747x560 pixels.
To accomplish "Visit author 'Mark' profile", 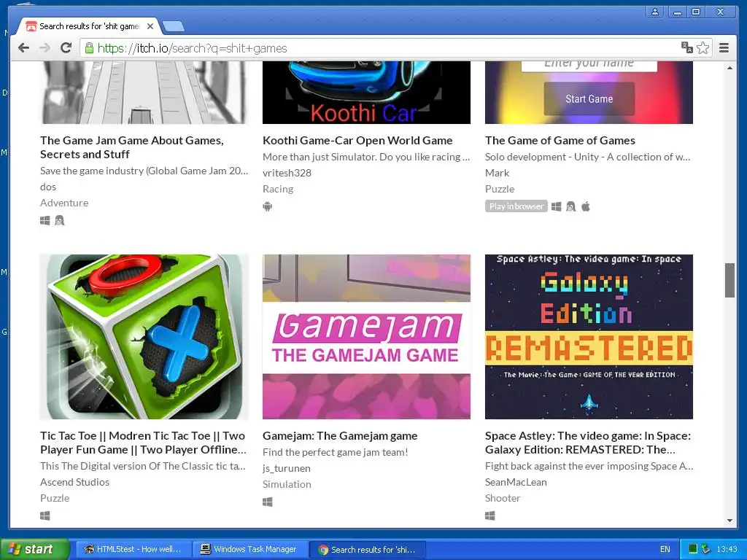I will (497, 173).
